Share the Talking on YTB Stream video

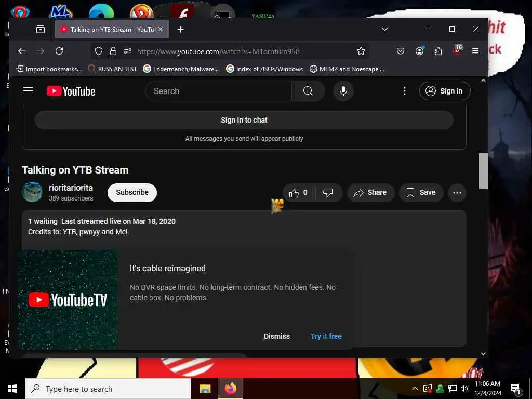coord(370,193)
